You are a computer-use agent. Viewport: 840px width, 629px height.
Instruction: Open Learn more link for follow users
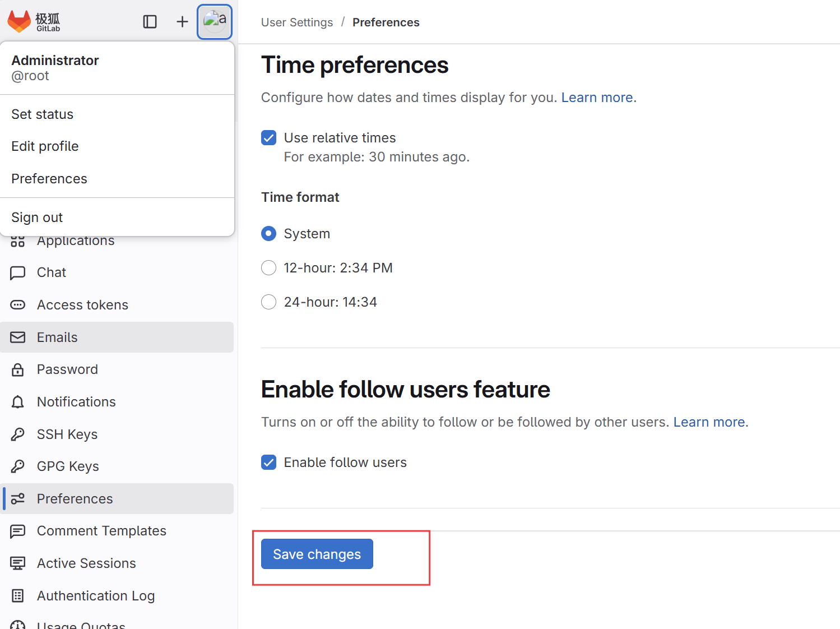[709, 422]
